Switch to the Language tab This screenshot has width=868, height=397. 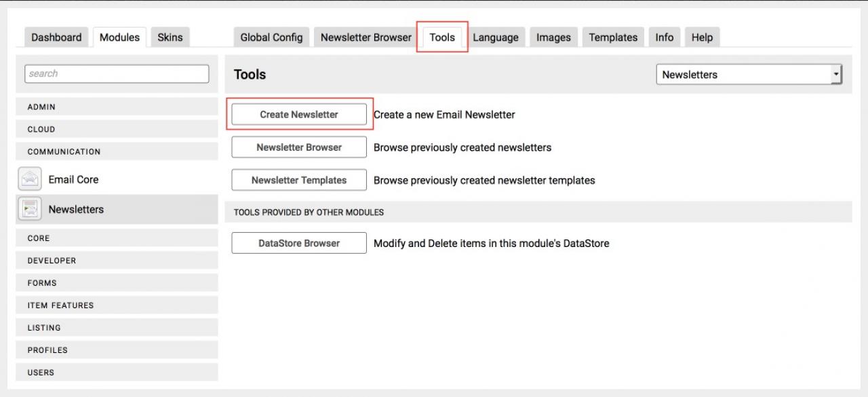495,37
